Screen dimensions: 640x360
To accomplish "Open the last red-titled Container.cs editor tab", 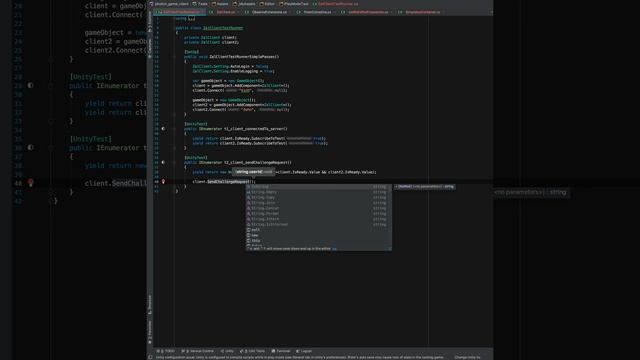I will (422, 12).
